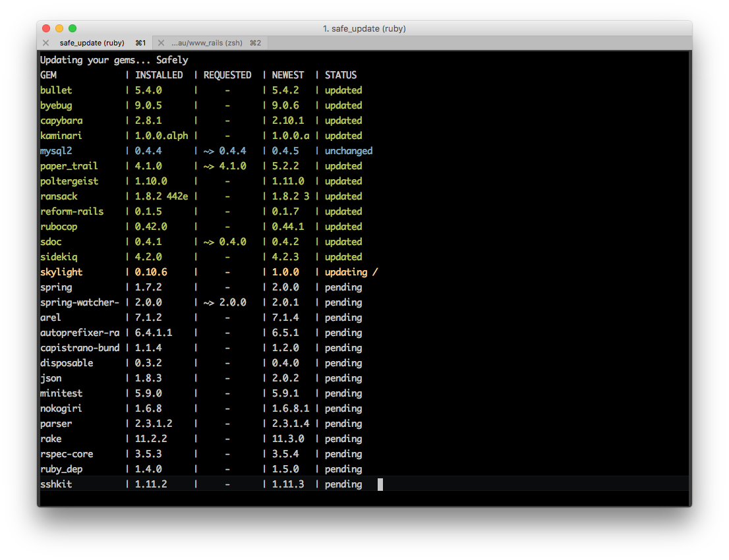The image size is (729, 560).
Task: Select the 'ransack' gem name
Action: point(59,196)
